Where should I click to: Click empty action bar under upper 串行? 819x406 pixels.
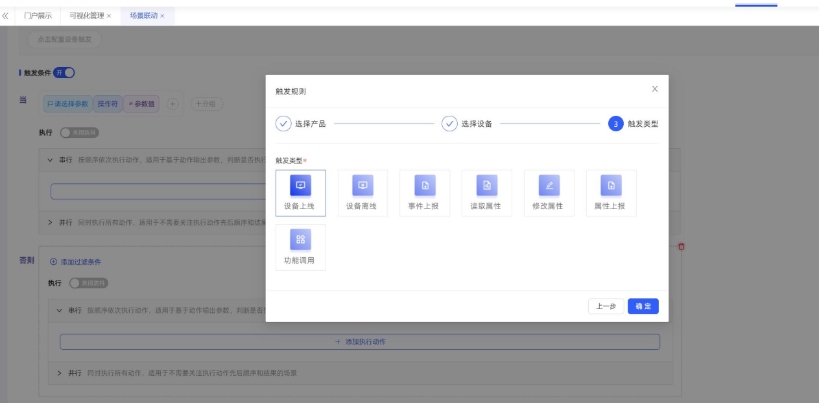click(x=158, y=191)
